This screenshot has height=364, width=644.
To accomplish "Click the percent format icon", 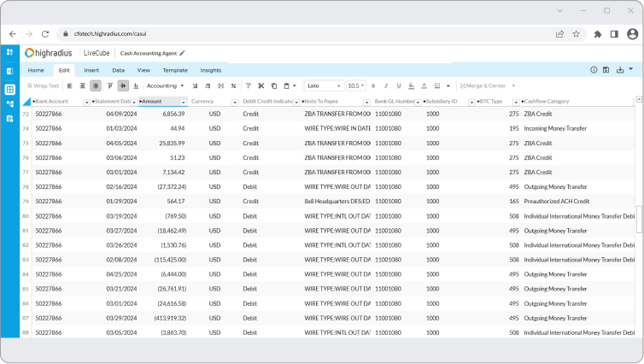I will [x=233, y=85].
